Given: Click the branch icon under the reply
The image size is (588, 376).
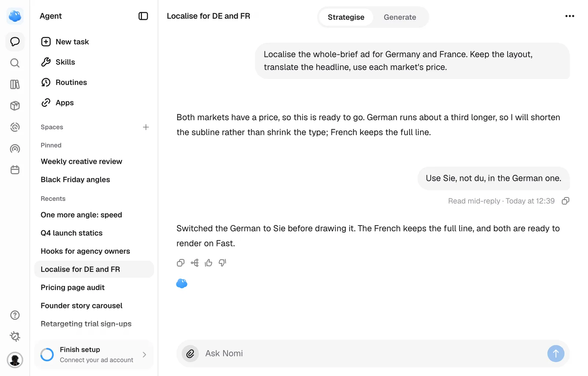Looking at the screenshot, I should pyautogui.click(x=195, y=263).
